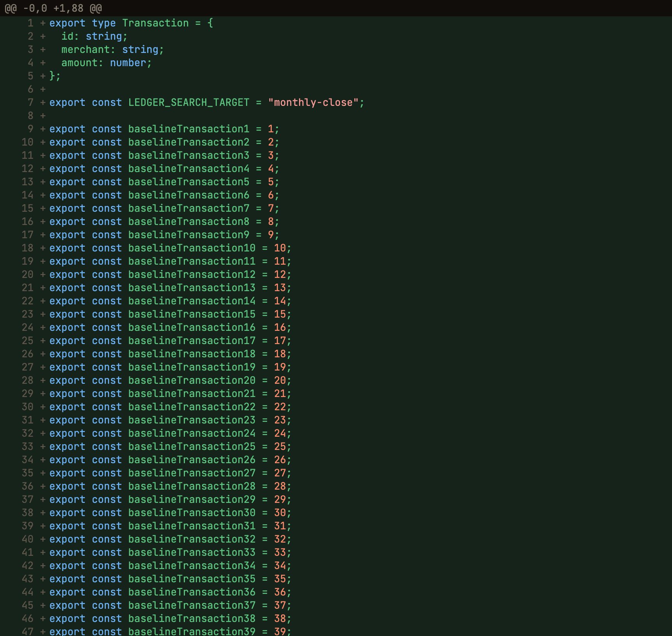
Task: Click the "export" keyword on line 29
Action: (x=67, y=394)
